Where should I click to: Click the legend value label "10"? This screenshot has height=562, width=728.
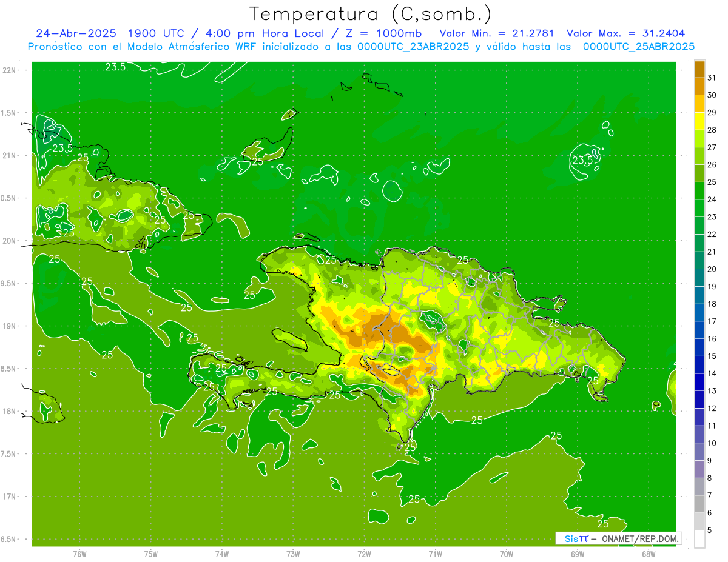point(712,443)
